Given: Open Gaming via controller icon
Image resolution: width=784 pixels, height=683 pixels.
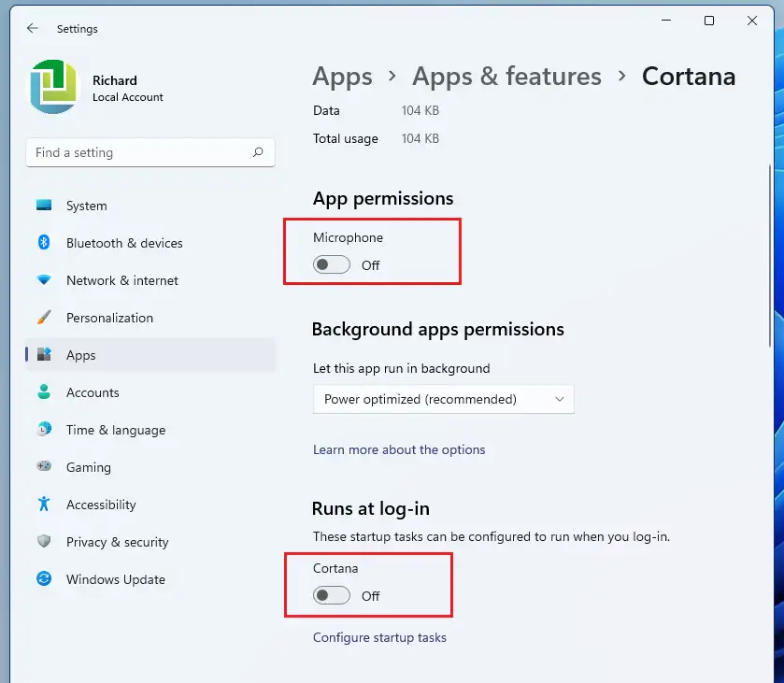Looking at the screenshot, I should click(x=44, y=466).
